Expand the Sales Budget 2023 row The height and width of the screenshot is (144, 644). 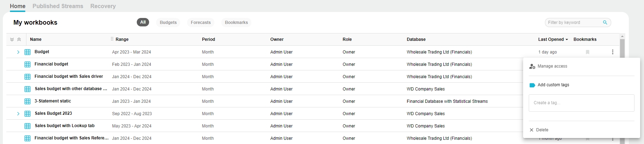click(18, 114)
